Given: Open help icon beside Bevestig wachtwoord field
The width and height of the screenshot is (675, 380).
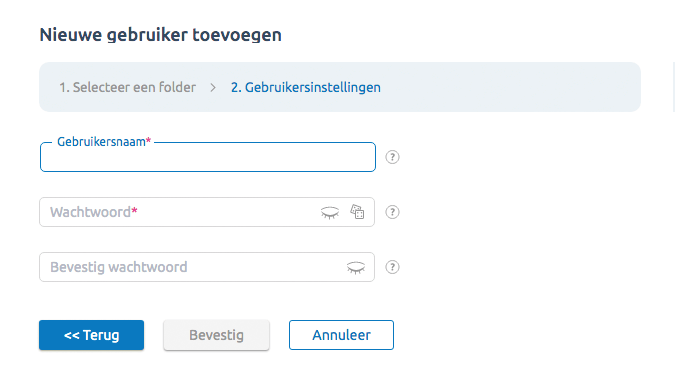Looking at the screenshot, I should click(x=392, y=267).
